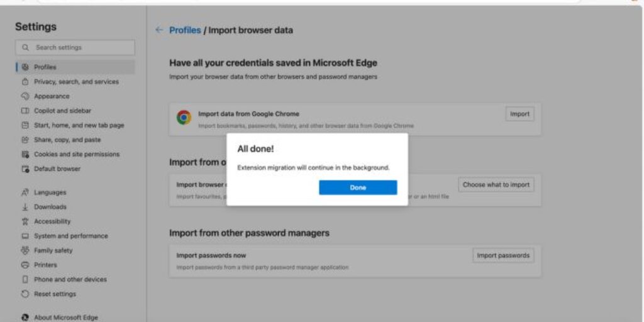Focus the Search settings field

[x=75, y=48]
